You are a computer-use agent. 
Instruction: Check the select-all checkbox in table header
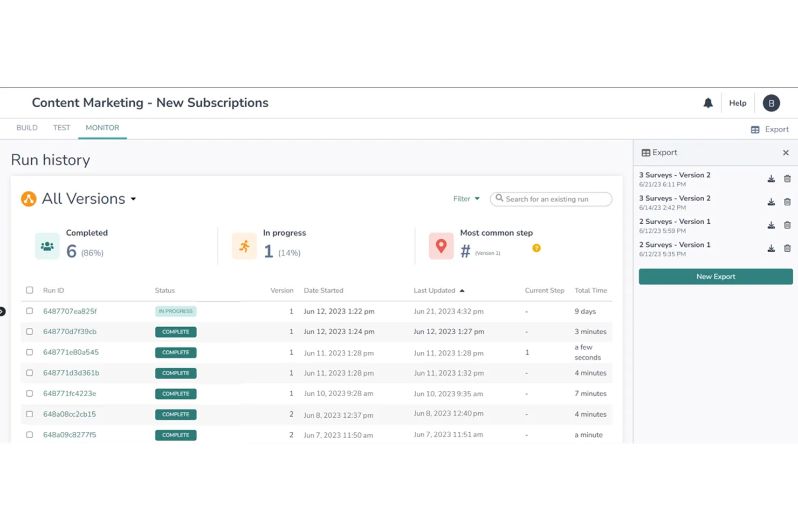coord(30,290)
